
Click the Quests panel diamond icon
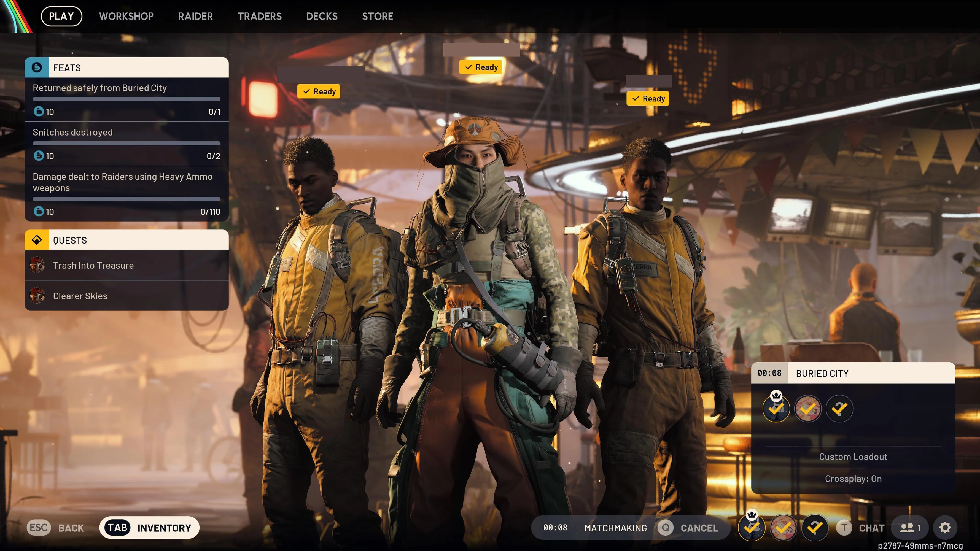point(37,240)
